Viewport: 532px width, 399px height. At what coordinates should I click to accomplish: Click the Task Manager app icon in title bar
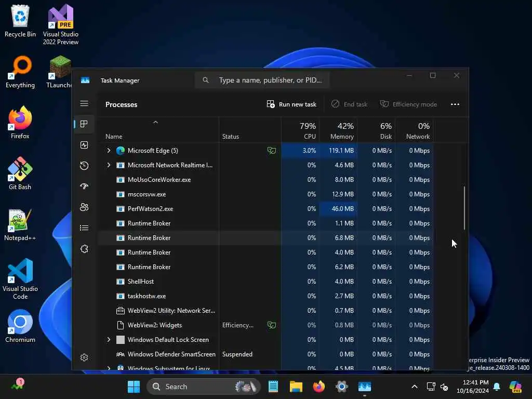[x=85, y=81]
